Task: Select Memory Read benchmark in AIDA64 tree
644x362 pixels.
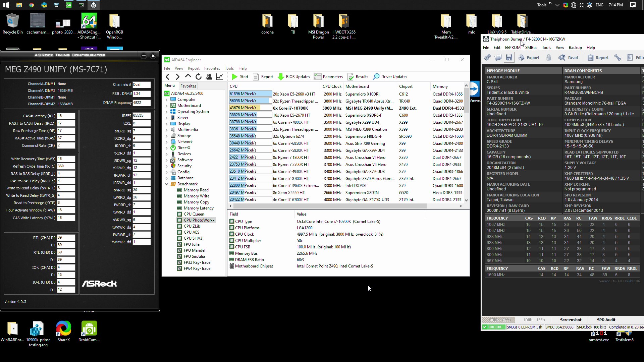Action: tap(196, 190)
